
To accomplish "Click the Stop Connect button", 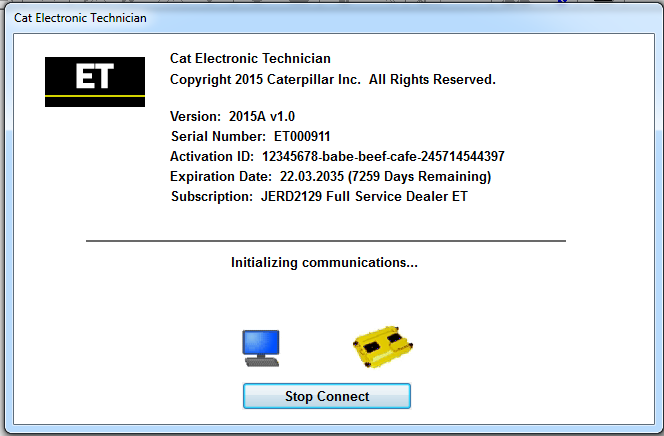I will pos(326,396).
